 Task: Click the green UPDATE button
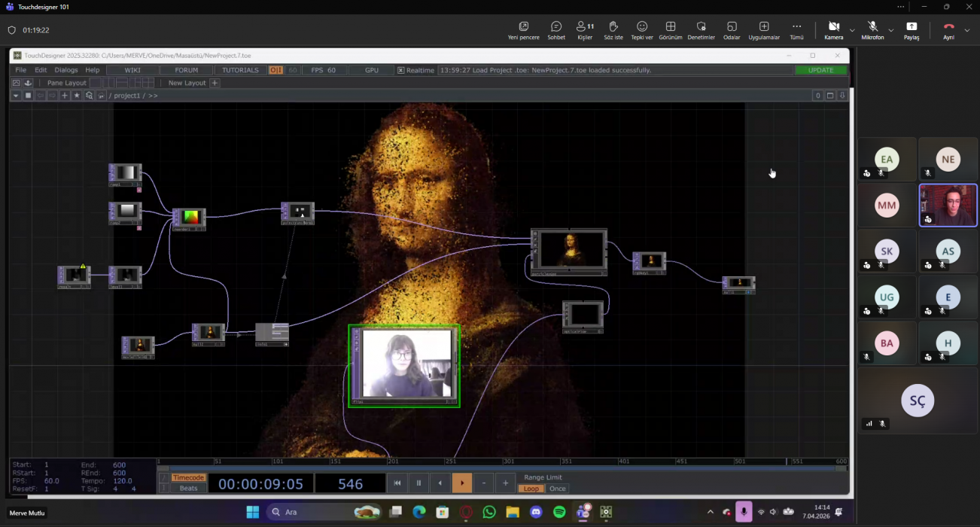[x=820, y=70]
